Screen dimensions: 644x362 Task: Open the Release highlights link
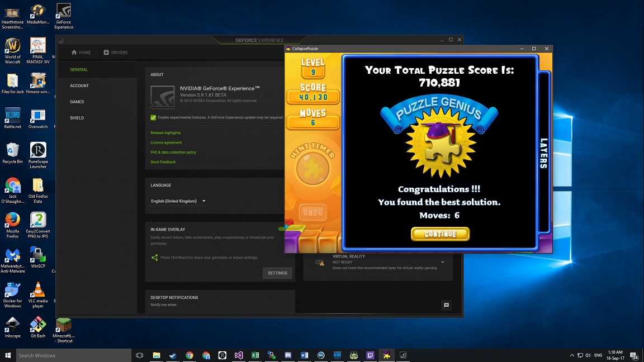tap(165, 133)
